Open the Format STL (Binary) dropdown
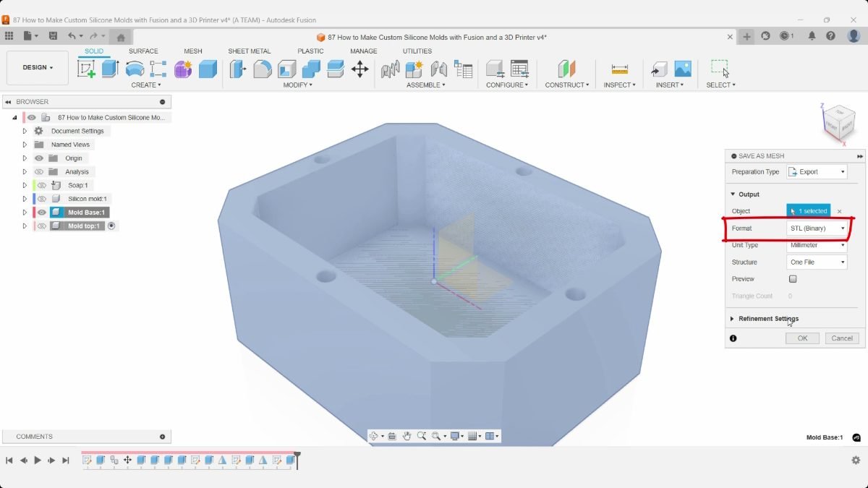868x488 pixels. (x=817, y=228)
